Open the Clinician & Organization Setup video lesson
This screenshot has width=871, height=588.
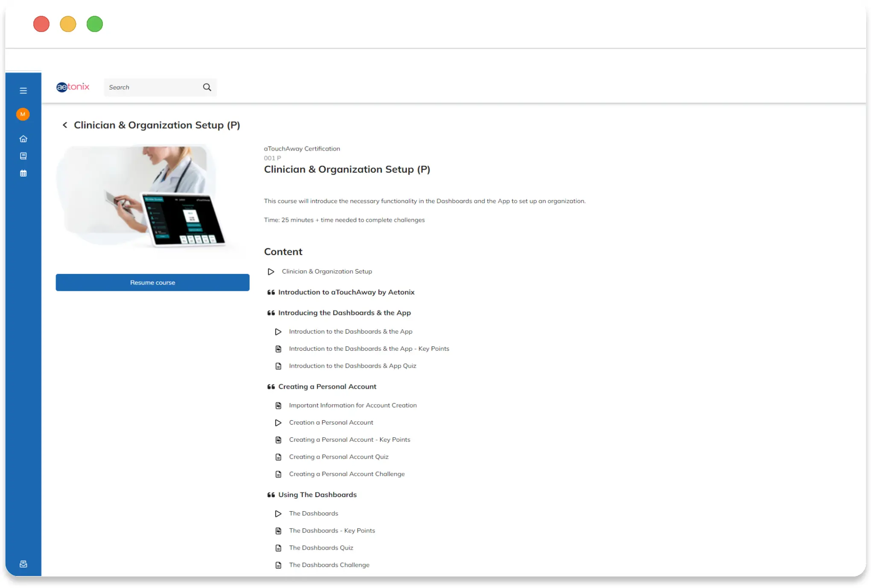pos(327,271)
